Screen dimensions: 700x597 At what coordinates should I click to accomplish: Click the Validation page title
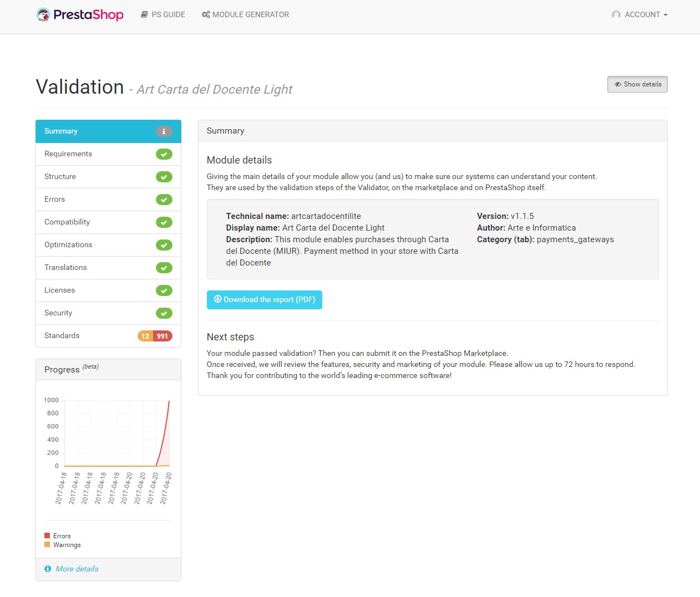coord(80,87)
